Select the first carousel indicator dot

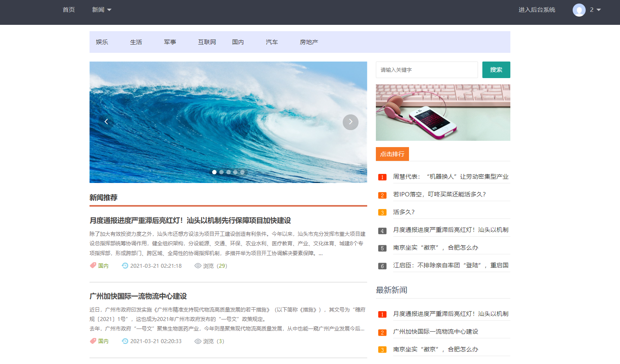[214, 172]
